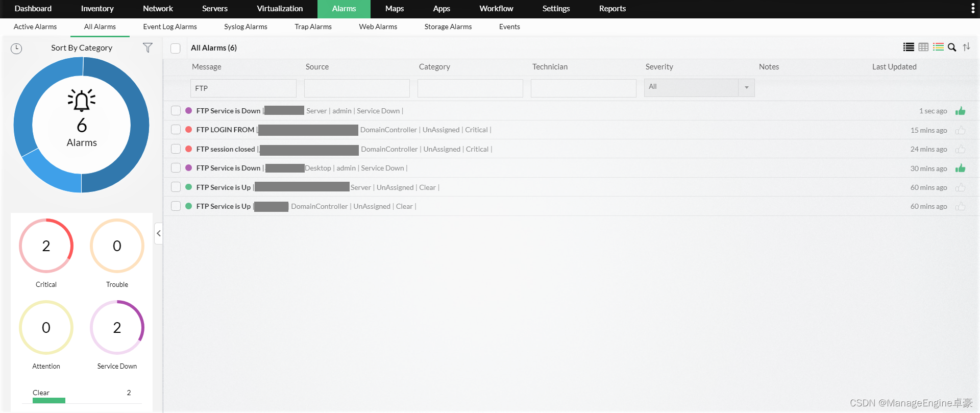The image size is (980, 413).
Task: Collapse the left summary panel arrow
Action: pos(159,233)
